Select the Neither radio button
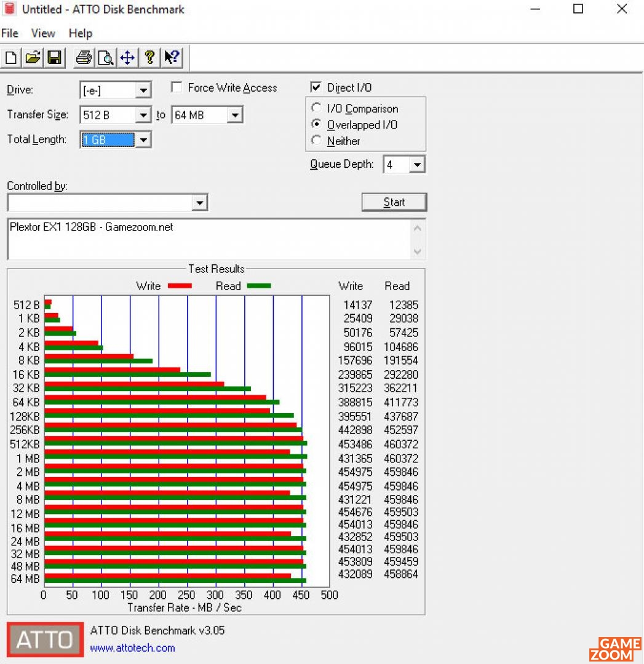Screen dimensions: 644x664 [316, 140]
